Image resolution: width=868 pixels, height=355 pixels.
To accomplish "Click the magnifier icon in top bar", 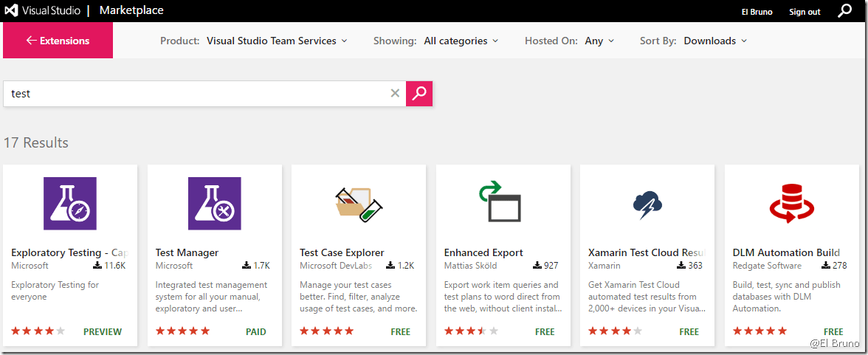I will (845, 11).
